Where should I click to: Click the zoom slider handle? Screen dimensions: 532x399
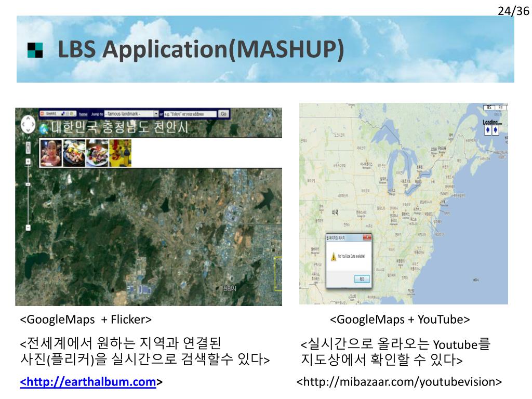click(28, 184)
